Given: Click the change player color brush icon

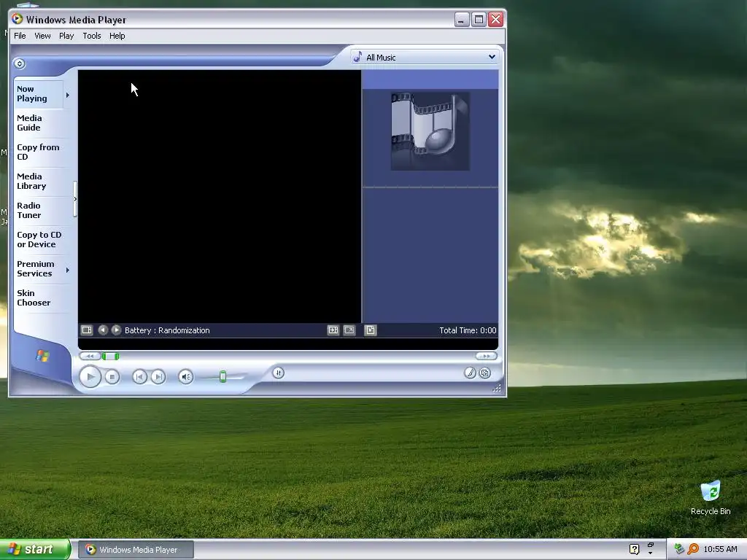Looking at the screenshot, I should pyautogui.click(x=471, y=373).
